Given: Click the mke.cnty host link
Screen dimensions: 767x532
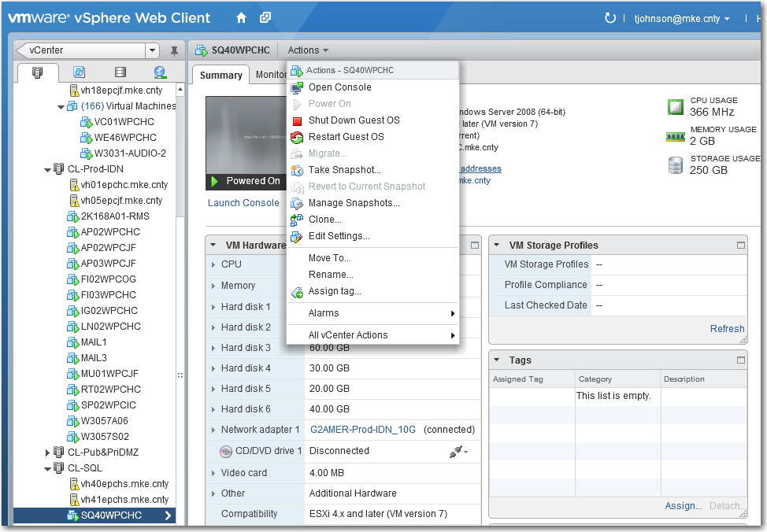Looking at the screenshot, I should click(x=474, y=180).
